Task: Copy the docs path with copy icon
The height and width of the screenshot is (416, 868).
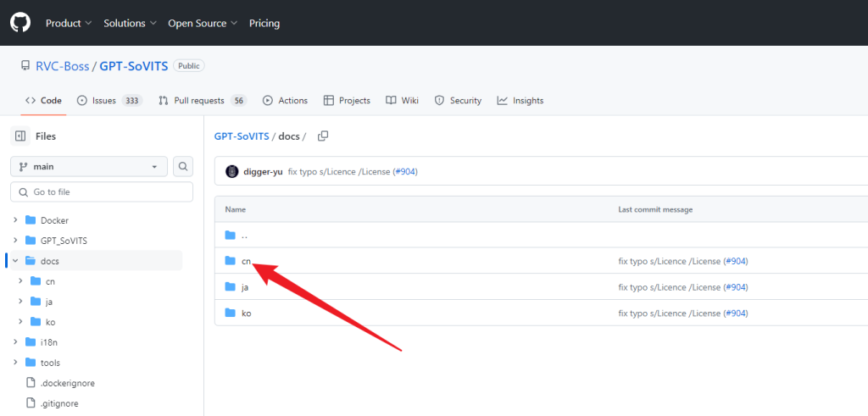Action: tap(322, 136)
